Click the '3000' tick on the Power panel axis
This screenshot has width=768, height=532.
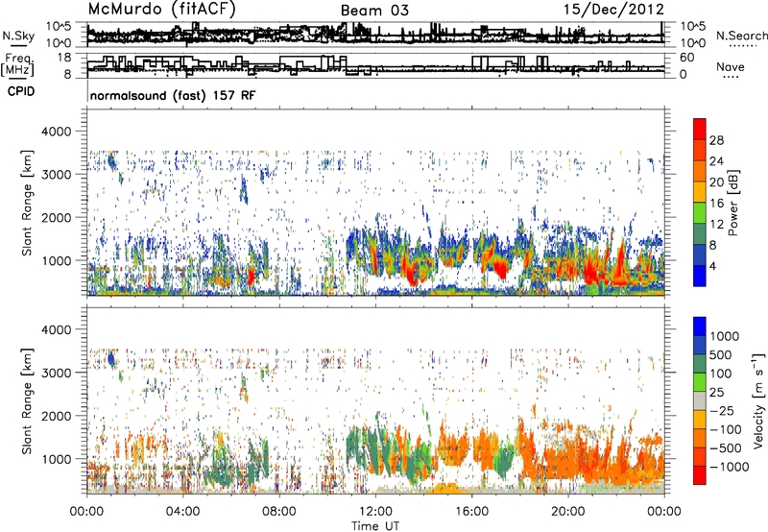(x=57, y=175)
